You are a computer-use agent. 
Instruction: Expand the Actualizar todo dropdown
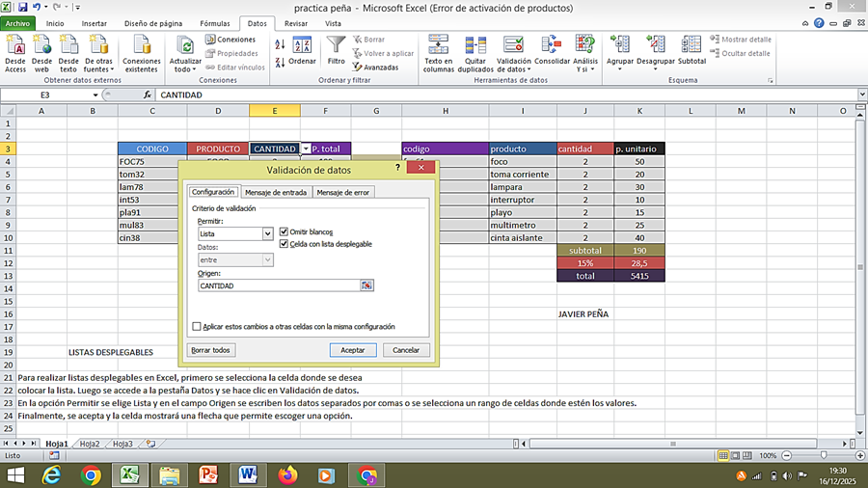185,69
